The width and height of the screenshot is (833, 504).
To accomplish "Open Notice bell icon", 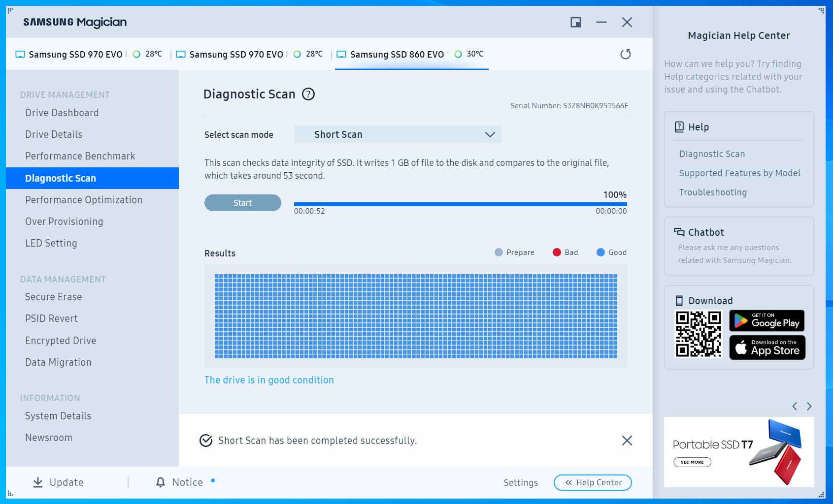I will click(161, 482).
